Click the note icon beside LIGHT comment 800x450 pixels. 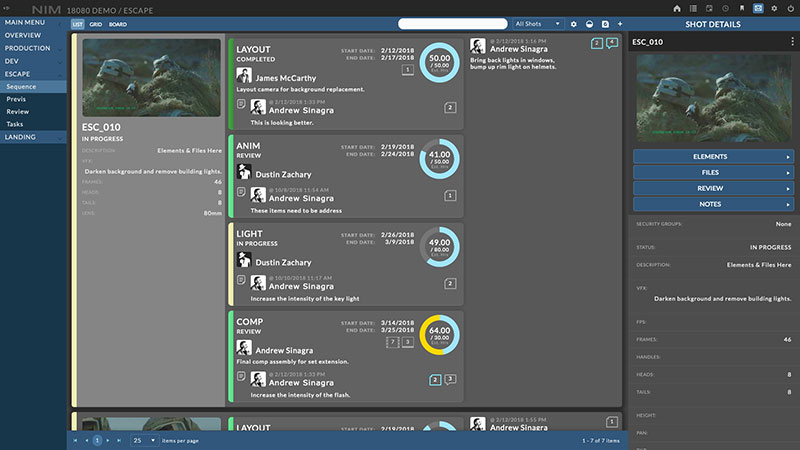[x=241, y=280]
